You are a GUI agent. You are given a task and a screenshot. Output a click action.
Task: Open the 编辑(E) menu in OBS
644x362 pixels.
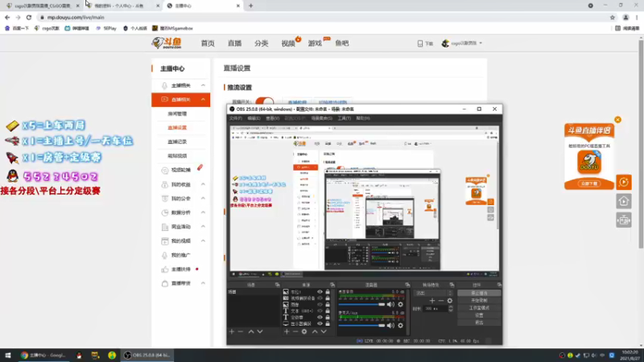click(254, 118)
